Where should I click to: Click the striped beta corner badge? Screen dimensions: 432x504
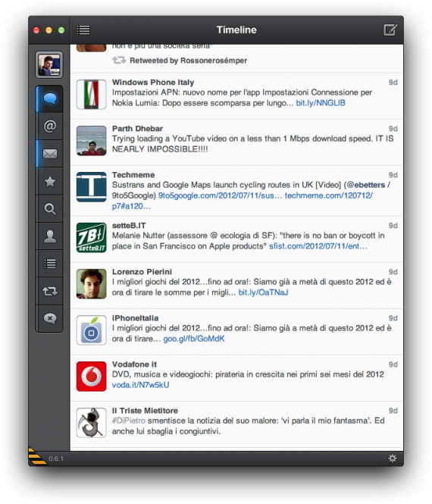tap(37, 455)
